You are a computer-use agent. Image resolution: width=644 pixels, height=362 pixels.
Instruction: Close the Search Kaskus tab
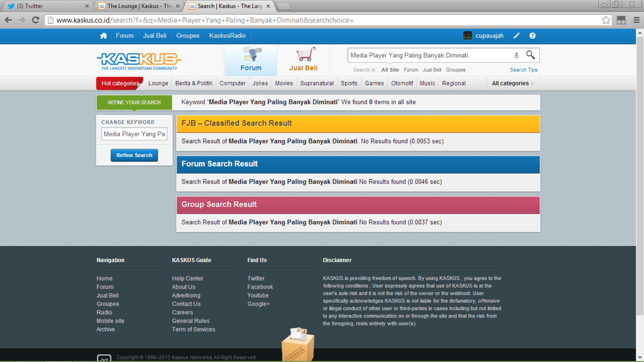(268, 6)
